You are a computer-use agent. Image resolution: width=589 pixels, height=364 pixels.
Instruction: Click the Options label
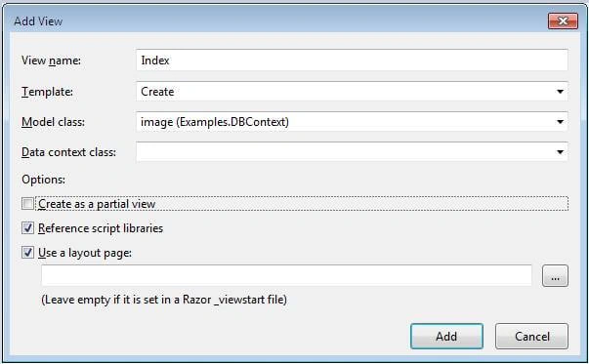tap(43, 180)
